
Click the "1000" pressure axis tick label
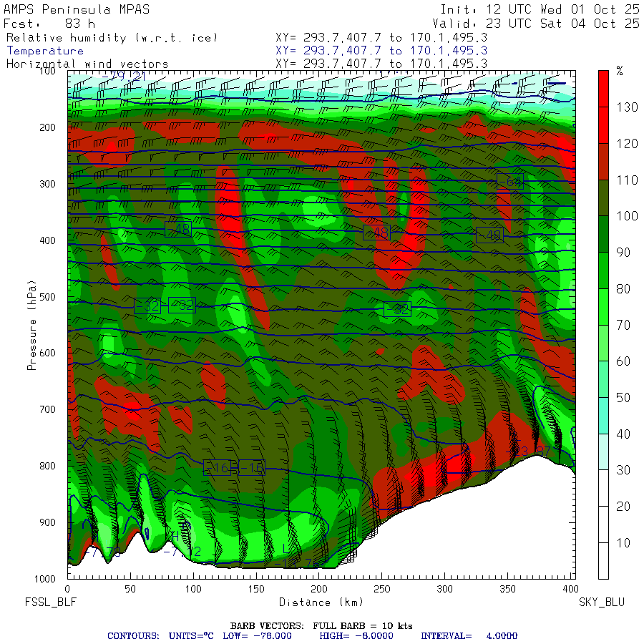pyautogui.click(x=45, y=579)
